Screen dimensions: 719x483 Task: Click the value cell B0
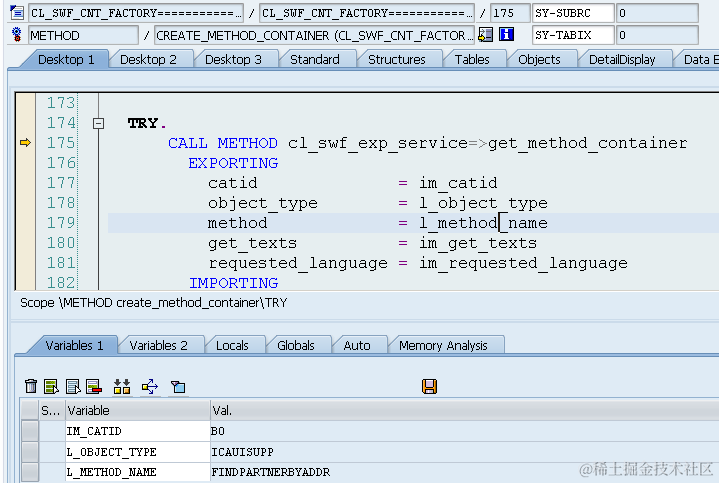464,431
